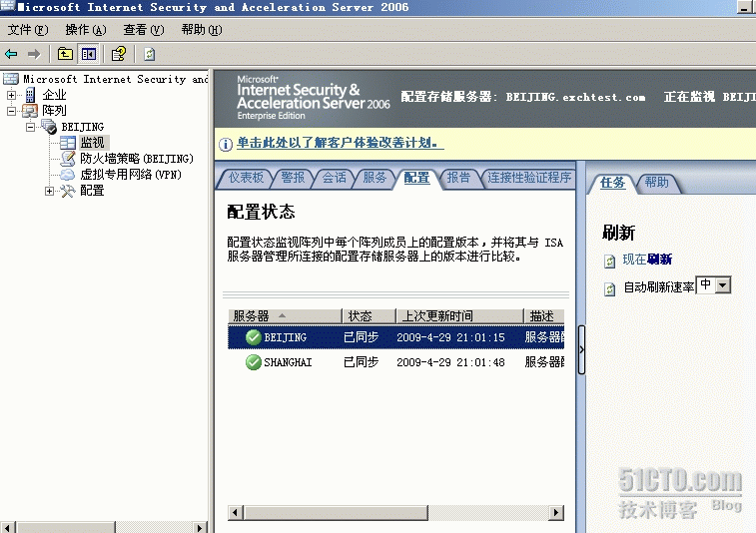Click the 监视 monitoring node icon
The image size is (756, 533).
(x=68, y=143)
